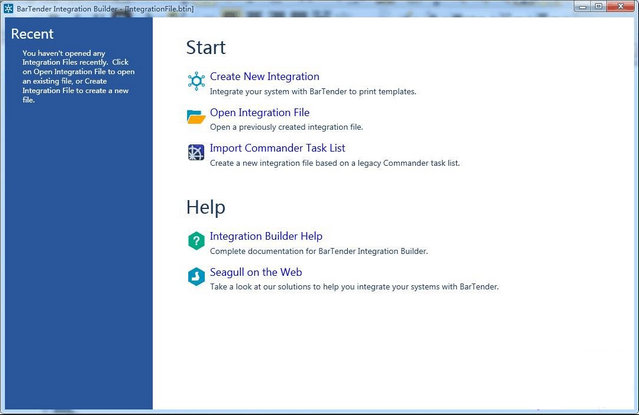Click the Recent panel heading
The height and width of the screenshot is (415, 639).
(32, 34)
